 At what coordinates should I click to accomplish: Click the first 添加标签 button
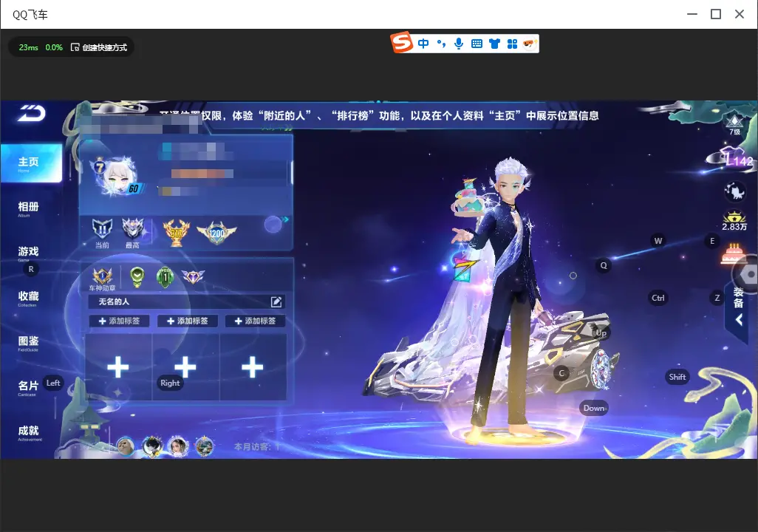[x=119, y=321]
